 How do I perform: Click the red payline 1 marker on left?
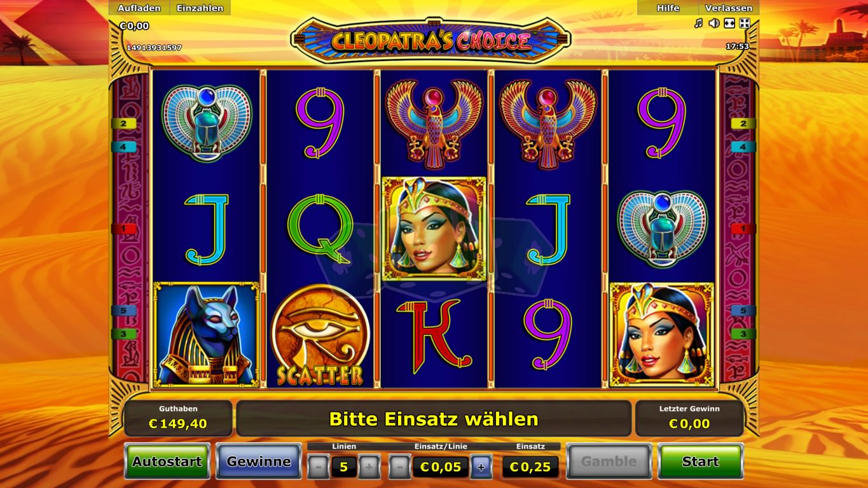123,228
